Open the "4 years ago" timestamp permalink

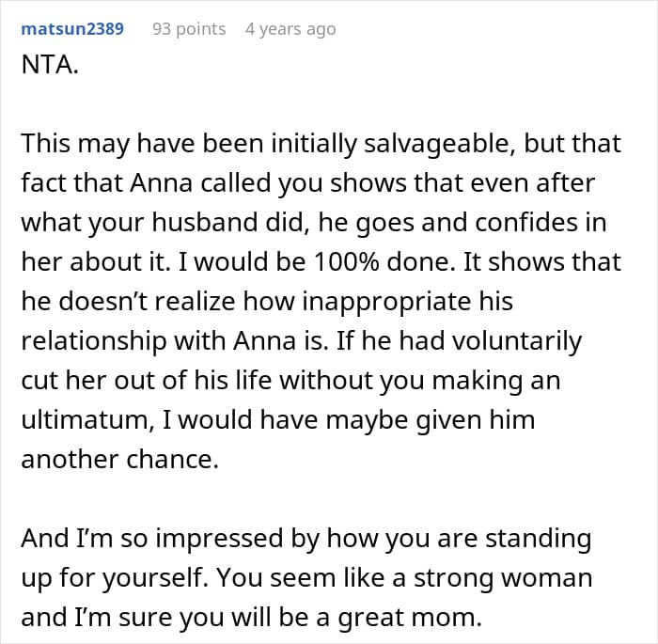290,29
